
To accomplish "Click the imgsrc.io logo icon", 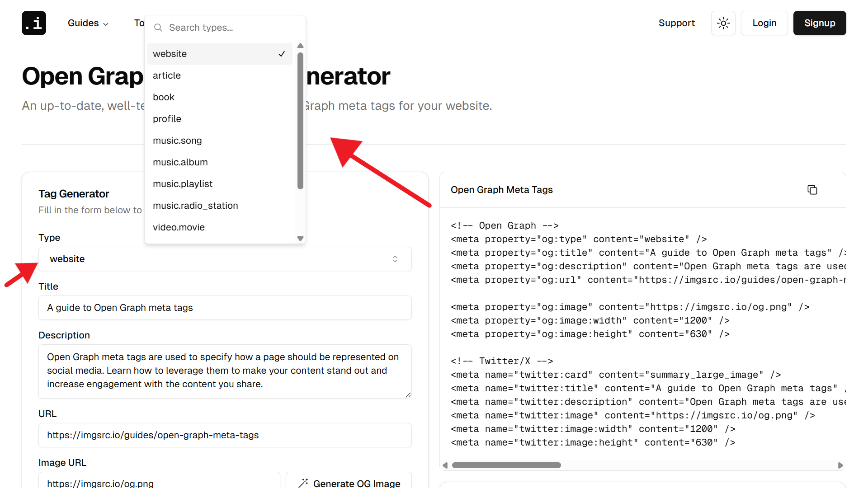I will (34, 23).
